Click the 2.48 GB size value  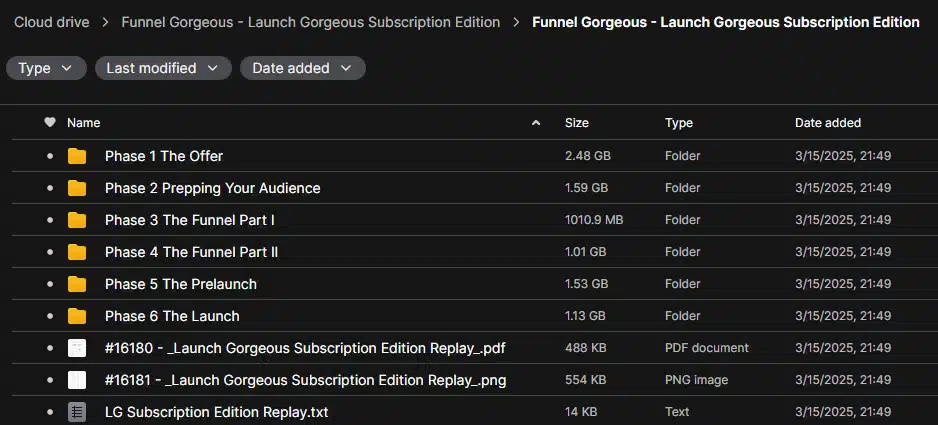coord(587,156)
